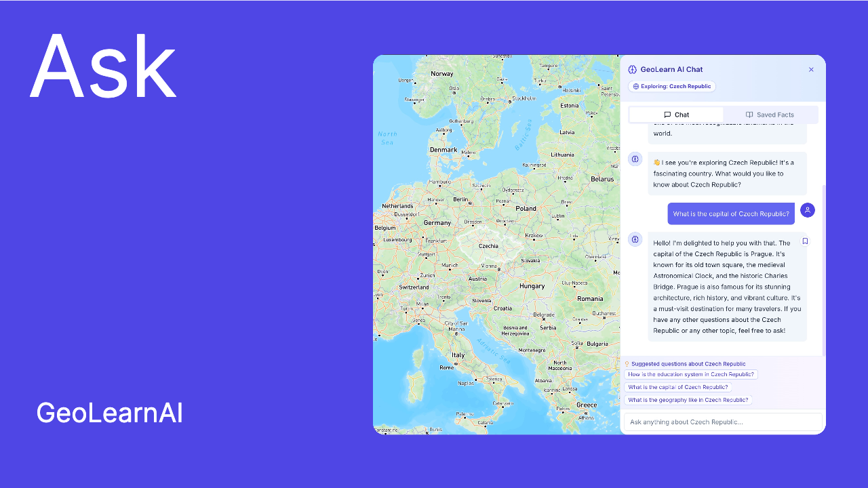Click the Netherlands label on the map

pos(397,206)
